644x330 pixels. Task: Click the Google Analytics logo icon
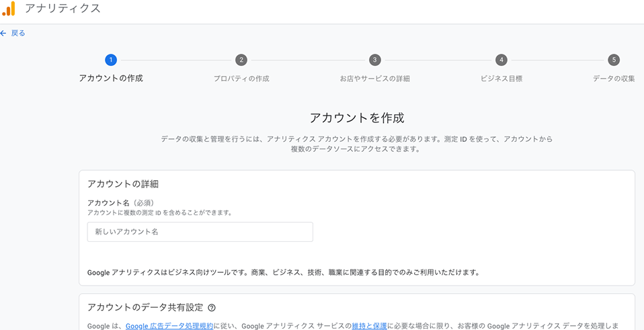[9, 9]
